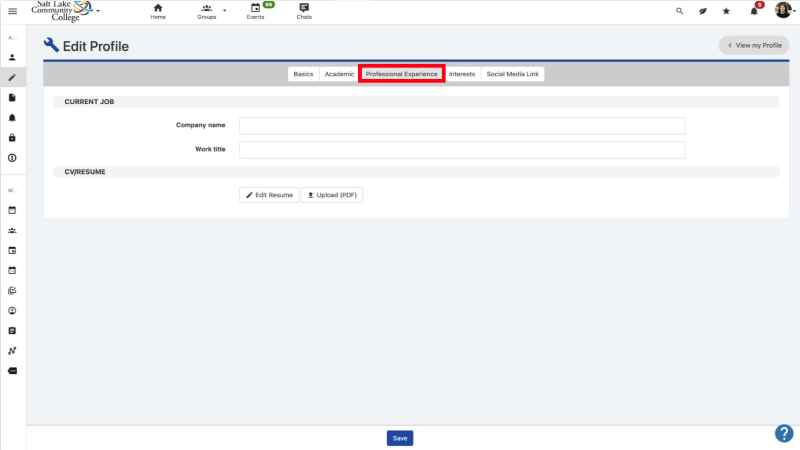800x450 pixels.
Task: Click the ticket tag icon in sidebar
Action: pos(12,371)
